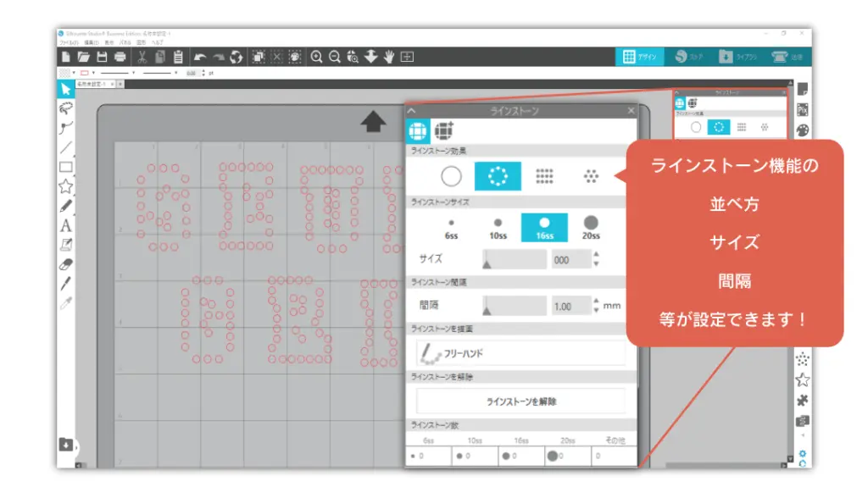This screenshot has width=868, height=498.
Task: Click the Cut scissors icon
Action: click(x=142, y=57)
